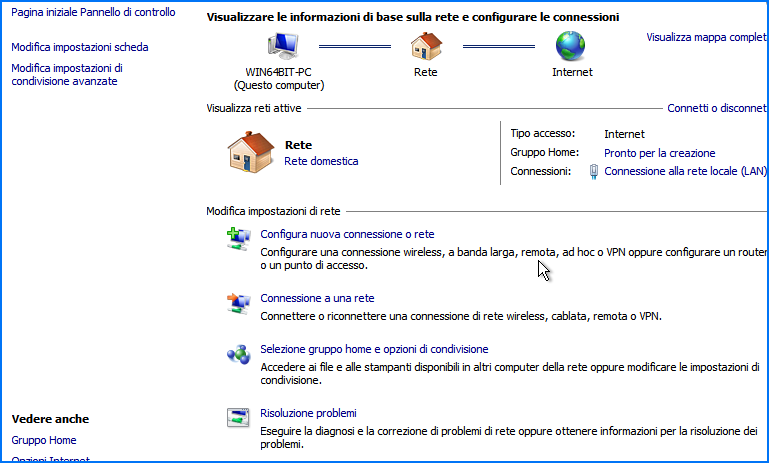
Task: Click Connessione a una rete link
Action: click(317, 298)
